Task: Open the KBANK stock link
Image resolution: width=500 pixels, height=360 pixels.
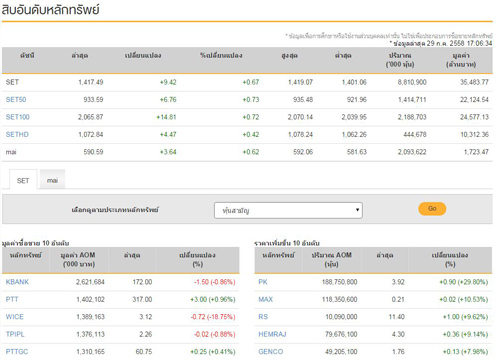Action: click(x=17, y=282)
